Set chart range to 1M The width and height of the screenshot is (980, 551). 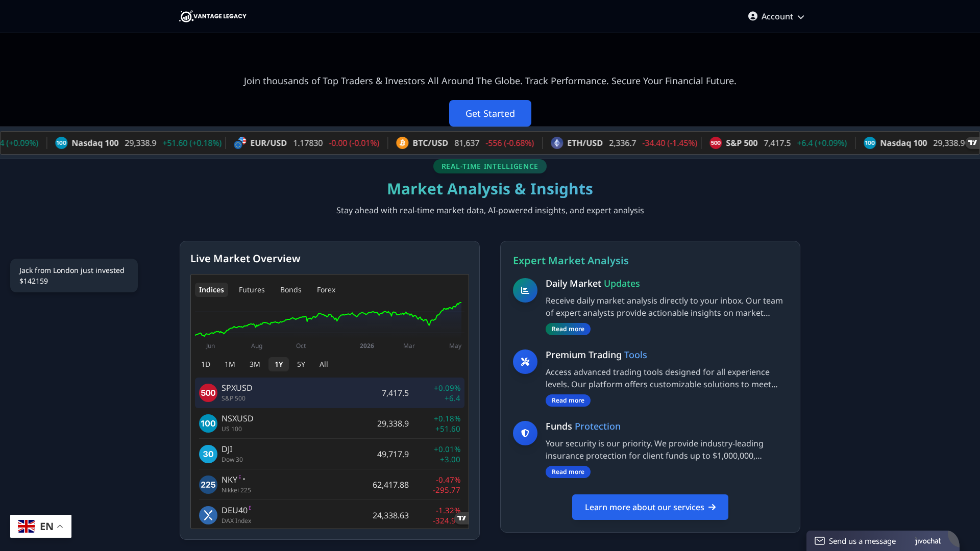pos(230,364)
